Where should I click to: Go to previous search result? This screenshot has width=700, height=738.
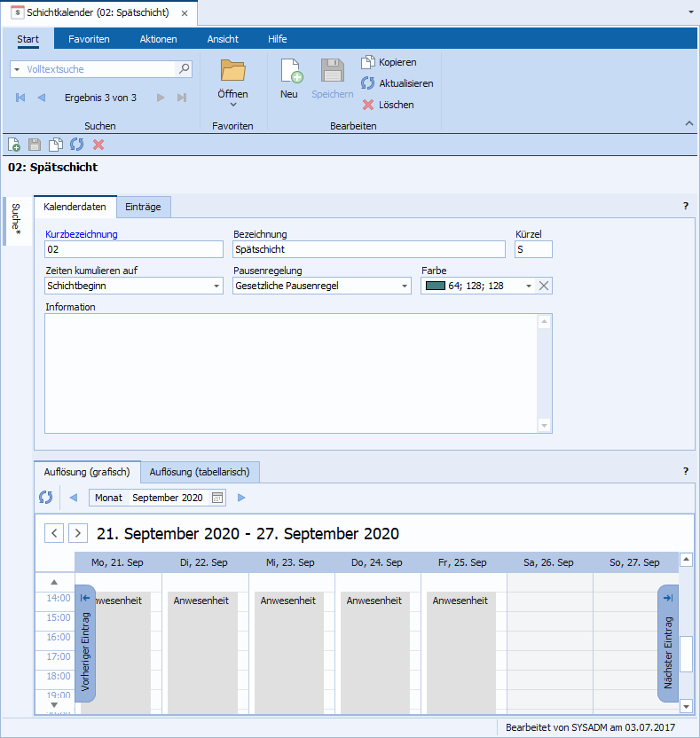tap(41, 98)
